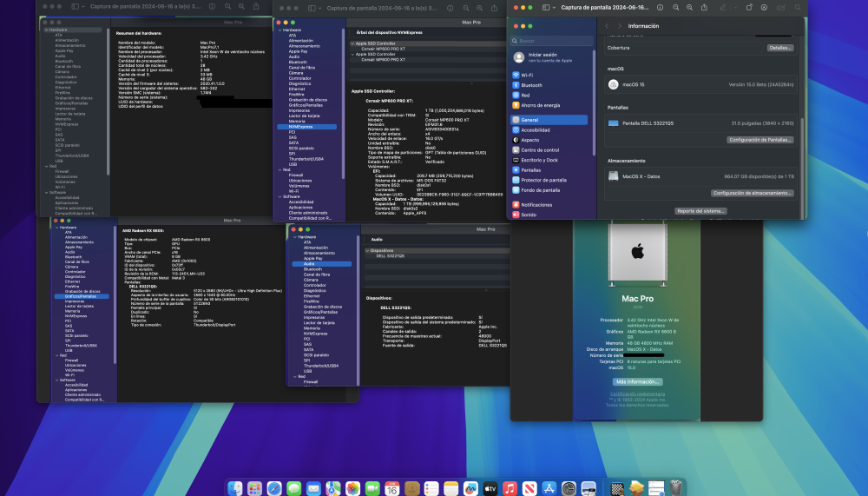Open sidebar view dropdown in front Preview window
The width and height of the screenshot is (868, 496).
pos(554,8)
